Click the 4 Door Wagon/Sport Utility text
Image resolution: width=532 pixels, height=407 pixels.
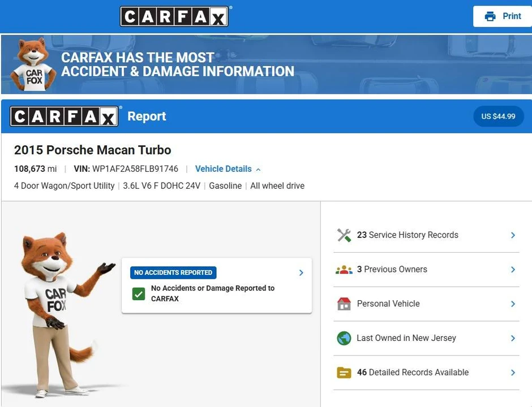tap(64, 186)
